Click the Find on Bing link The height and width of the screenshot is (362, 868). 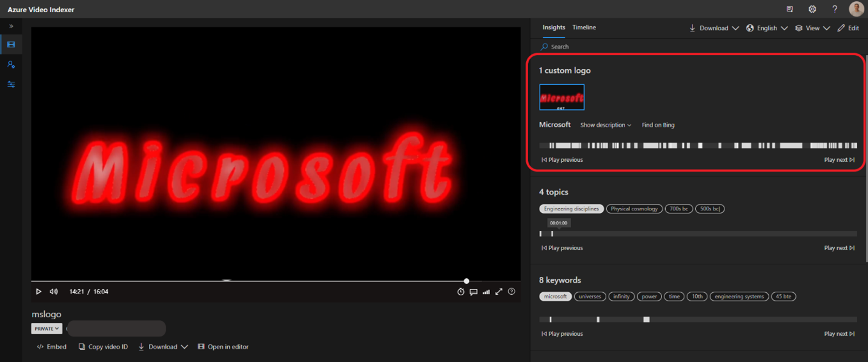(658, 125)
